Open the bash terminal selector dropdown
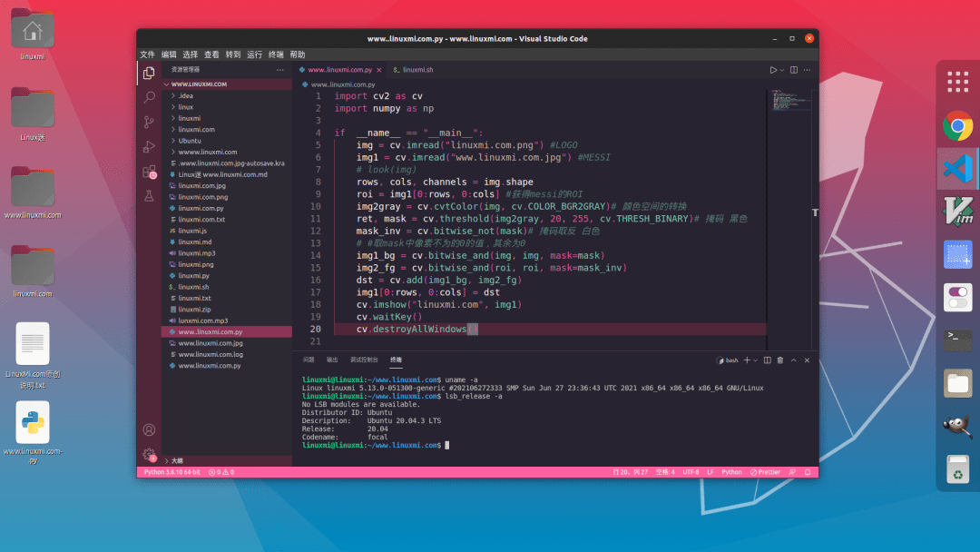Image resolution: width=980 pixels, height=552 pixels. pos(754,360)
